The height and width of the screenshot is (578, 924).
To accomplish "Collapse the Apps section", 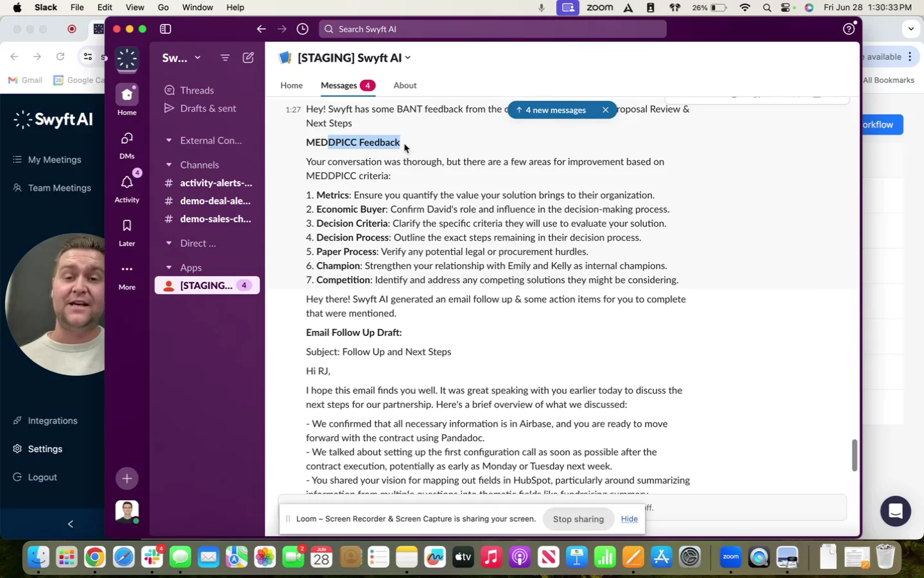I will click(x=169, y=268).
